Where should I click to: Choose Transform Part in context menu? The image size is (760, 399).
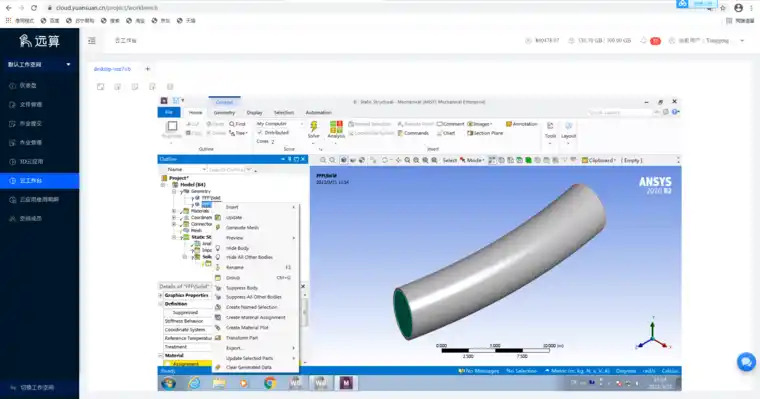point(256,337)
